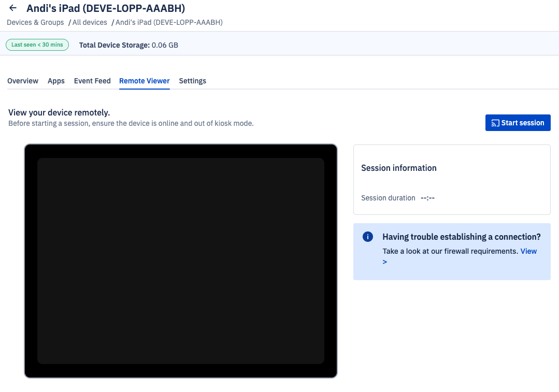Click the Session duration --:-- value
559x392 pixels.
point(427,198)
